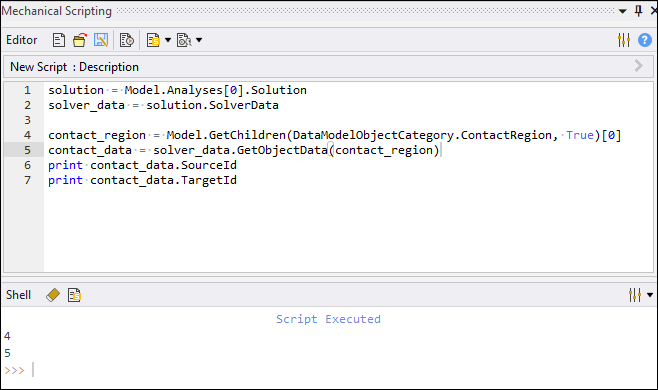658x390 pixels.
Task: Open editor preferences sliders icon
Action: (x=624, y=40)
